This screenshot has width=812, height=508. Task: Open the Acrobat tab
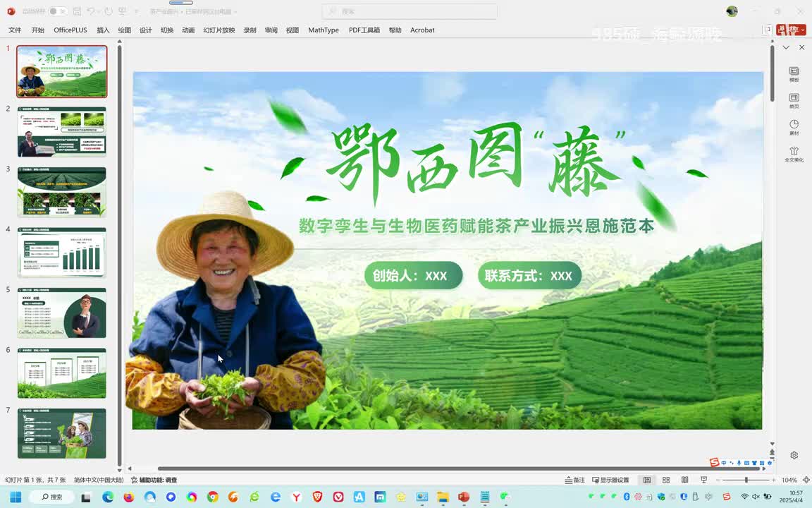(x=422, y=30)
